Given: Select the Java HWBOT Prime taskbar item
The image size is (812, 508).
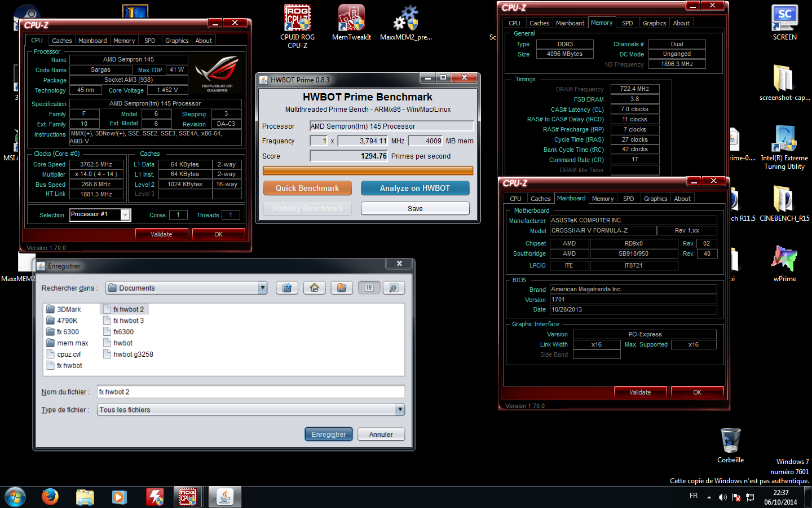Looking at the screenshot, I should point(225,497).
